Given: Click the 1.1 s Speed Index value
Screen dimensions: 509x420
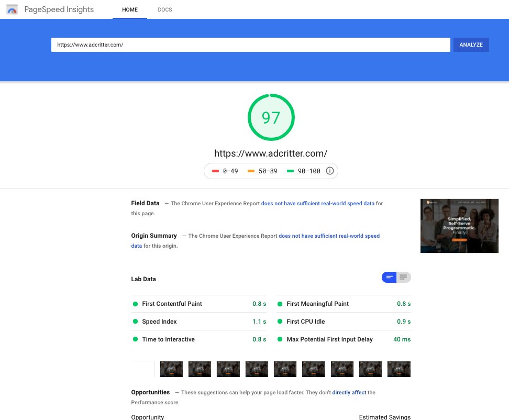Looking at the screenshot, I should tap(259, 322).
